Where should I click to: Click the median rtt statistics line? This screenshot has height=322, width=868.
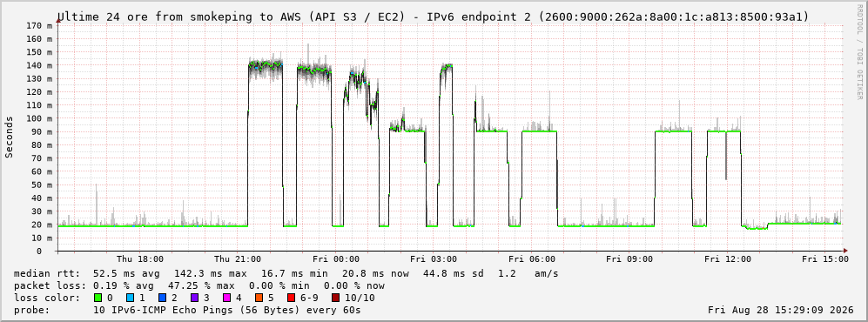click(x=286, y=274)
